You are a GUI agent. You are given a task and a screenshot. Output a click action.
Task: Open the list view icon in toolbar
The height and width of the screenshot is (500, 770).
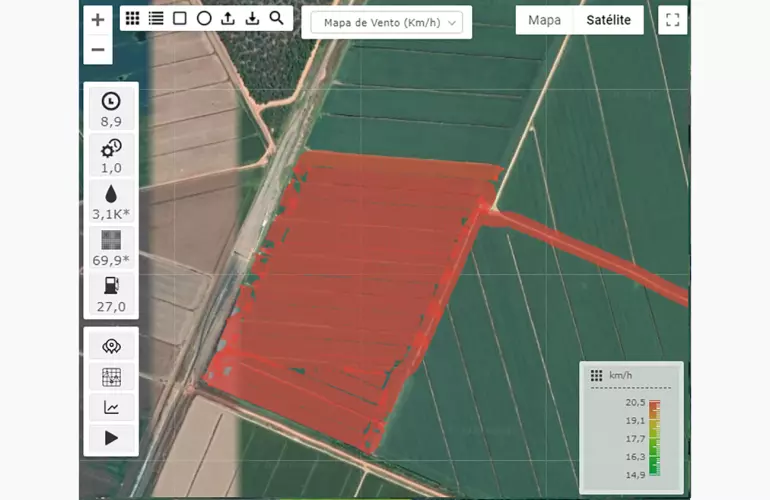pyautogui.click(x=156, y=18)
